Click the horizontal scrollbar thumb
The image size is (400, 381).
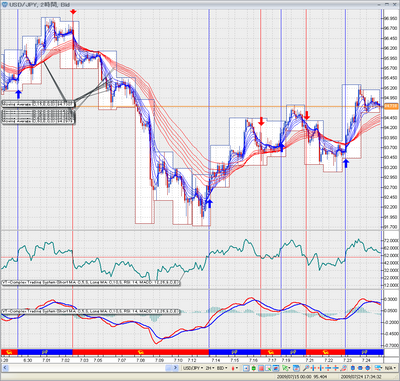pos(168,368)
